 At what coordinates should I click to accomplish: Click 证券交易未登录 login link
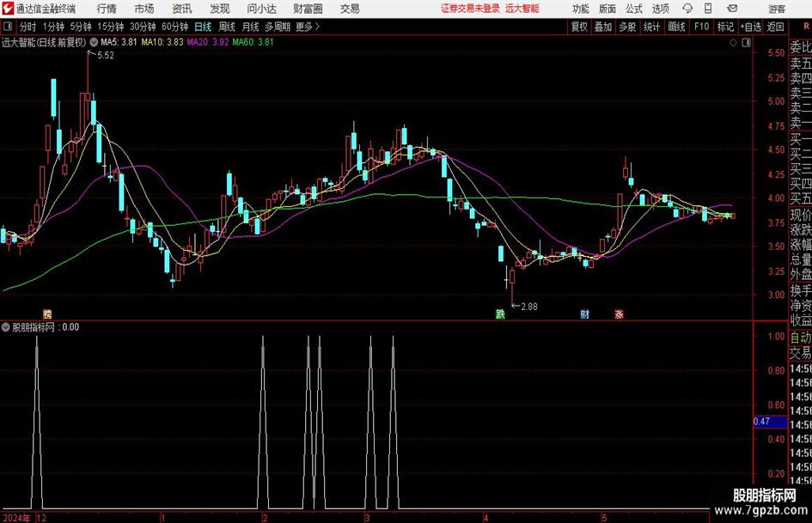click(x=470, y=9)
